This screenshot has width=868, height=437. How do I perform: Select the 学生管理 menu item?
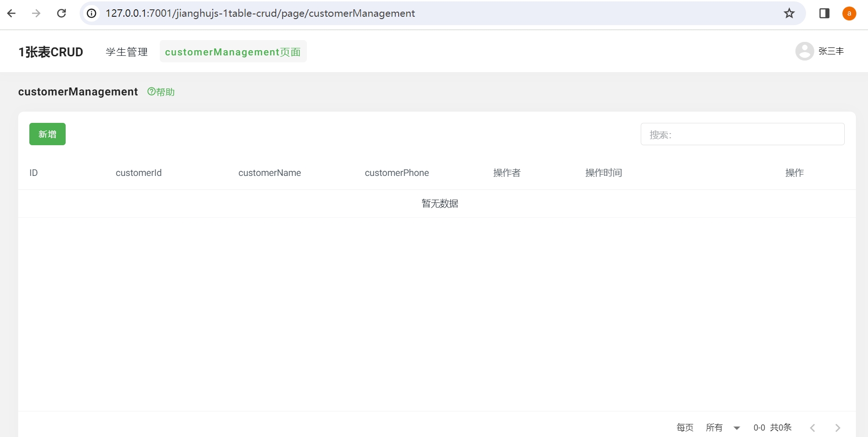click(126, 52)
